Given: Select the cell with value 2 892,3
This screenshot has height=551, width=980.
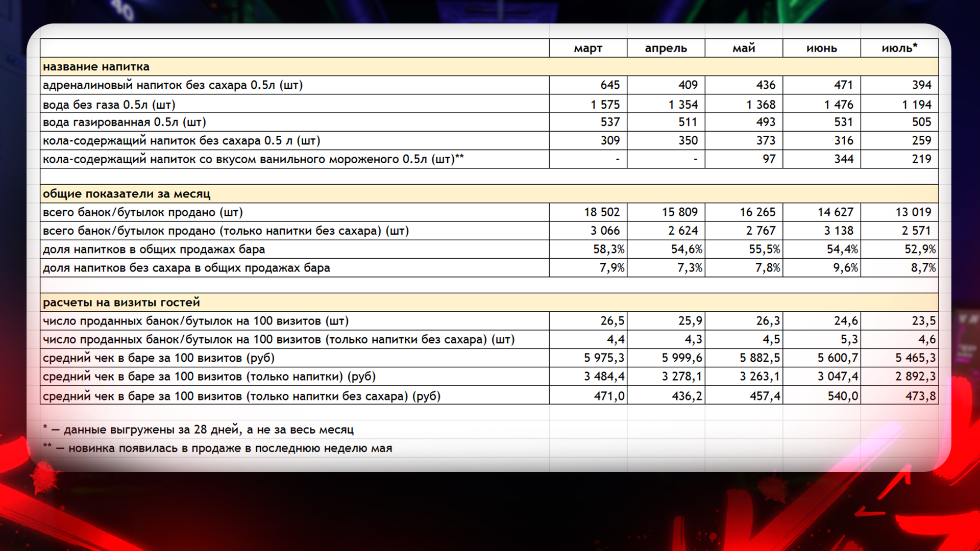Looking at the screenshot, I should click(x=899, y=377).
